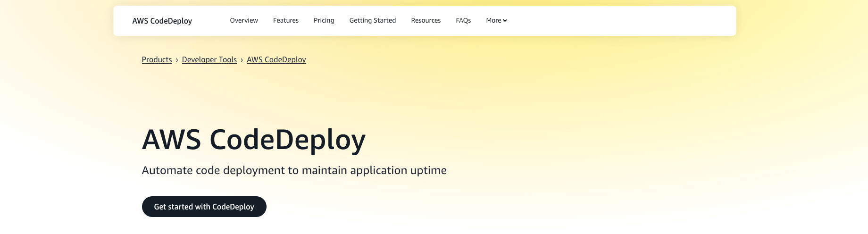The width and height of the screenshot is (868, 234).
Task: Open the Getting Started tab
Action: tap(373, 20)
